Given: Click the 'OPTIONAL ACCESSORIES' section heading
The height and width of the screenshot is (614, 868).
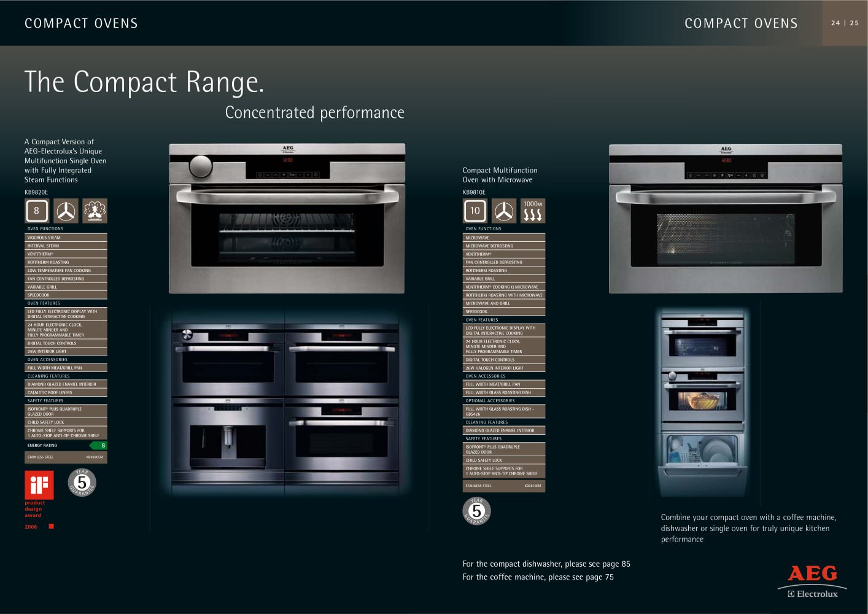Looking at the screenshot, I should (x=490, y=401).
